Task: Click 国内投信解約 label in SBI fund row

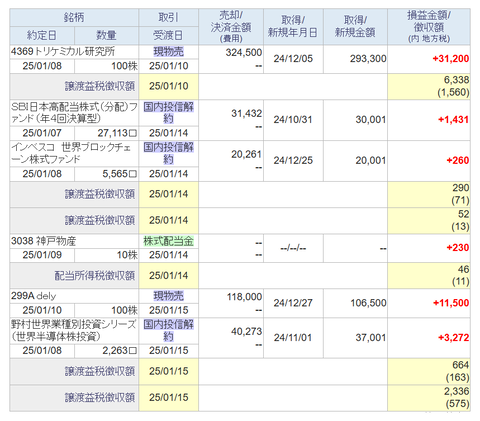Action: point(168,113)
